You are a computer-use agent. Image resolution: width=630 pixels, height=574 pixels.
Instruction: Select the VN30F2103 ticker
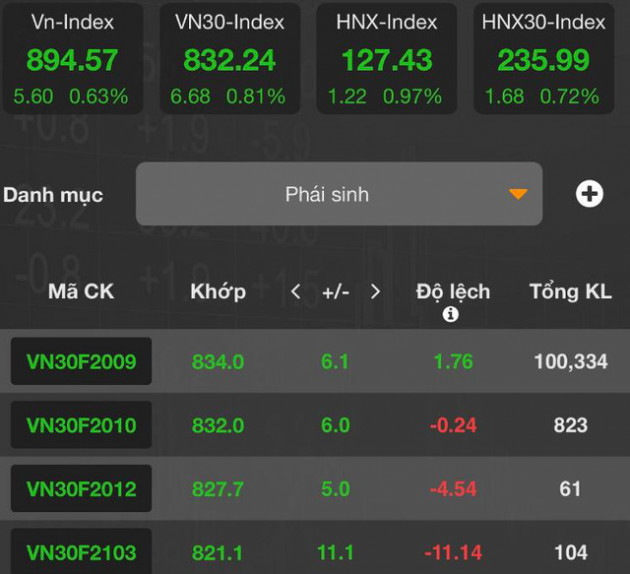pos(81,552)
